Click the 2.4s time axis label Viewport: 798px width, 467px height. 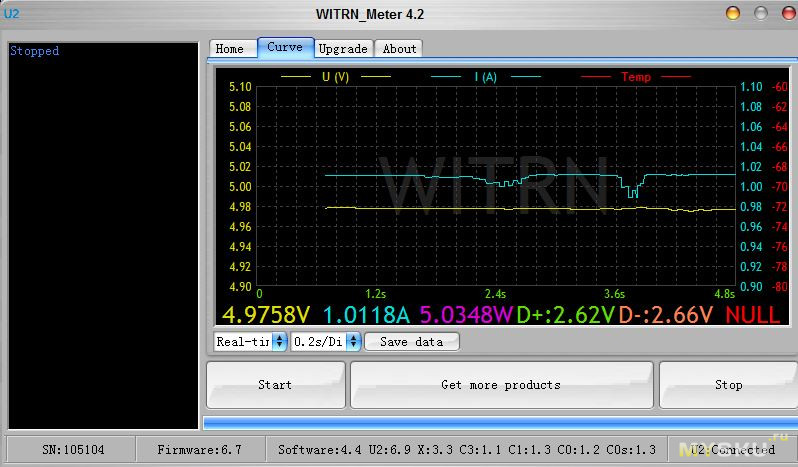pyautogui.click(x=495, y=294)
